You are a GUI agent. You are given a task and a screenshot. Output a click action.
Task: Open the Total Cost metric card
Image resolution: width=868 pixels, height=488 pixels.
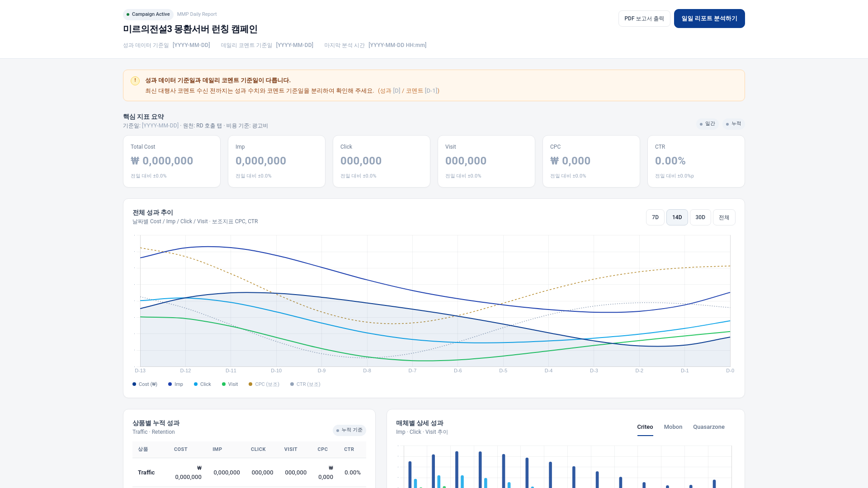[x=172, y=161]
